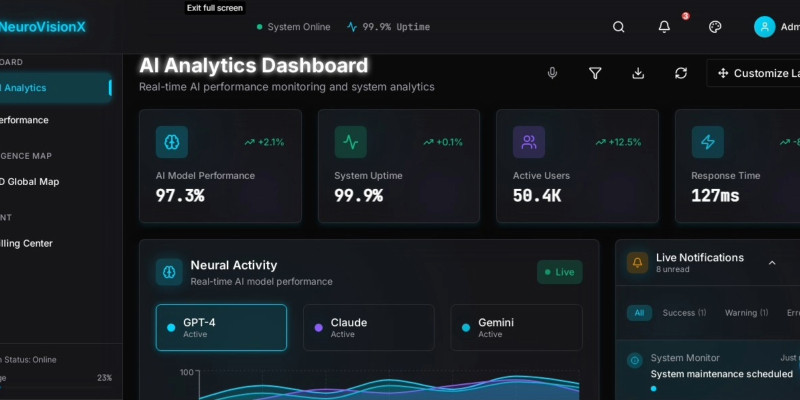Select the GPT-4 model toggle
The image size is (800, 400).
pyautogui.click(x=221, y=327)
